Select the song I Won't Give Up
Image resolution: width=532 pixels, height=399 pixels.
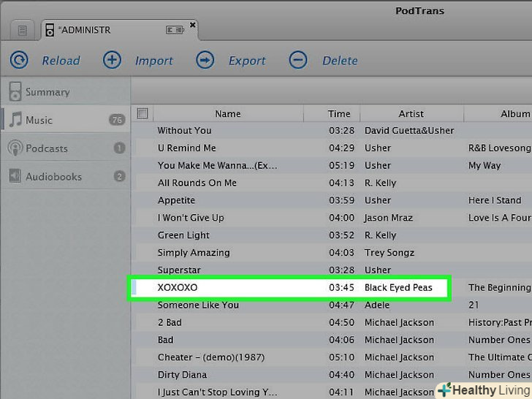(332, 218)
